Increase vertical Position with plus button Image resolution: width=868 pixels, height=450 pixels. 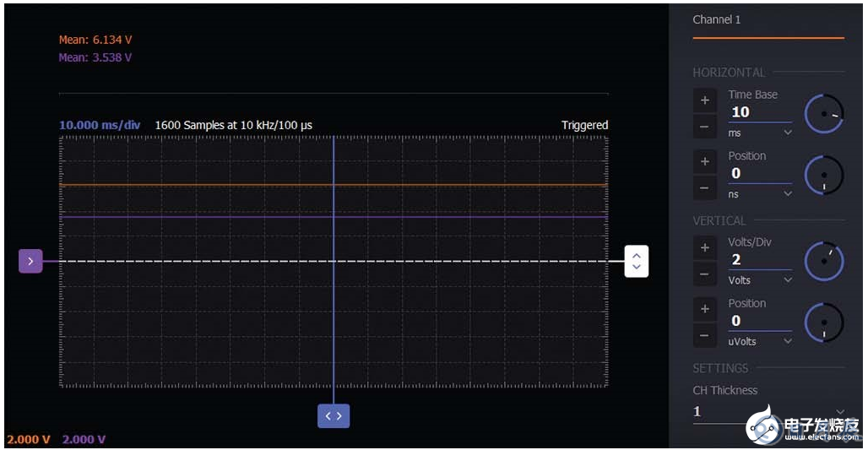click(705, 309)
